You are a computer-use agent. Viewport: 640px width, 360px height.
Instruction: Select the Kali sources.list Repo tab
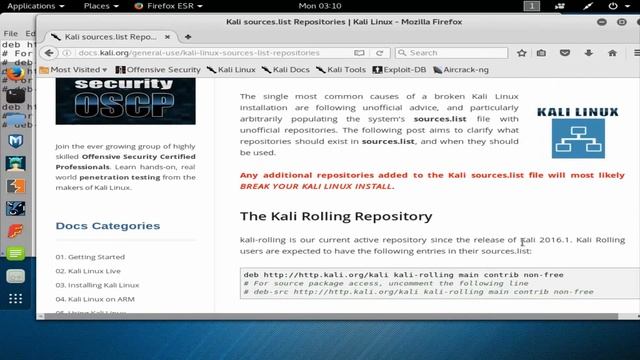[x=110, y=37]
